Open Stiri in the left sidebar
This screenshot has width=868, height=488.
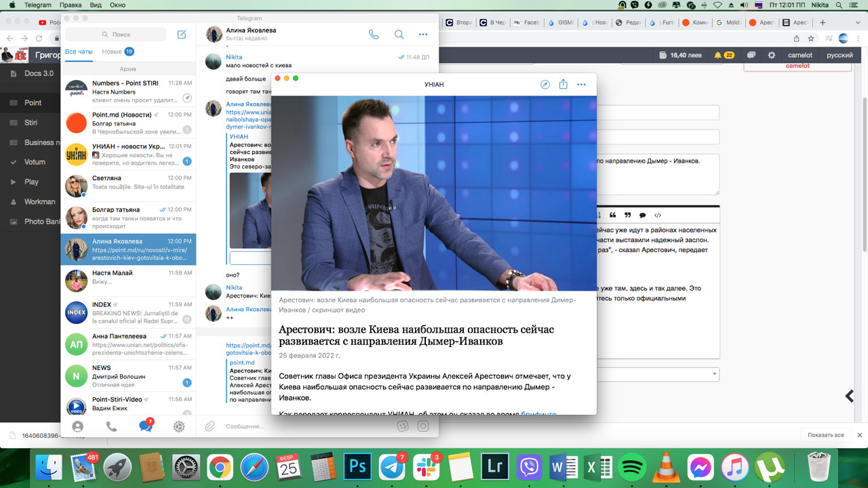pyautogui.click(x=31, y=123)
